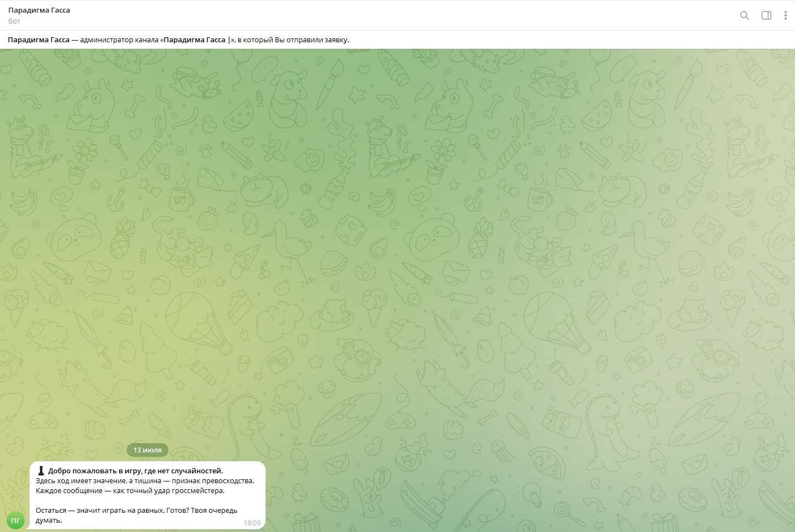Click the '13 июля' date badge
The image size is (795, 532).
pos(148,450)
